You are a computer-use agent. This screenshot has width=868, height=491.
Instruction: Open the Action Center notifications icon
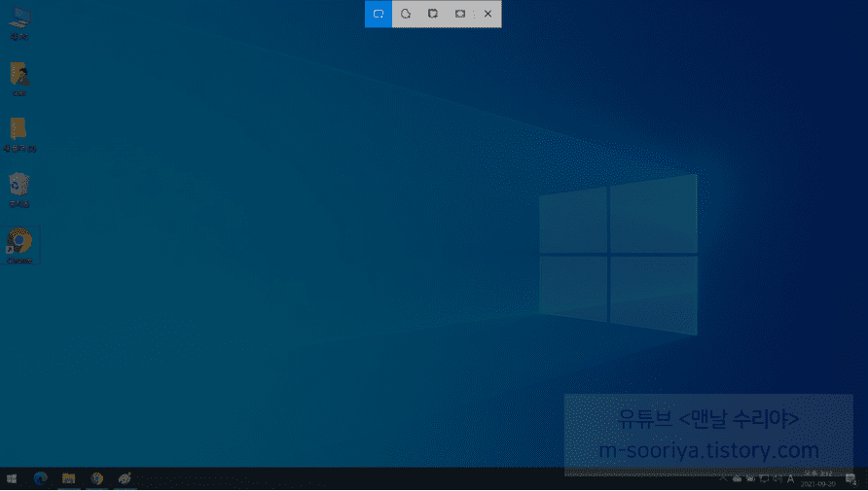tap(851, 479)
